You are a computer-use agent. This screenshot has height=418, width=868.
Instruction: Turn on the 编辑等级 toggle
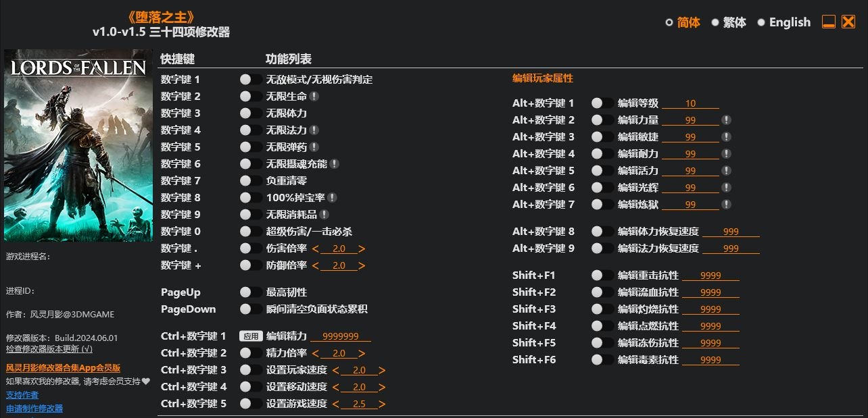[602, 103]
